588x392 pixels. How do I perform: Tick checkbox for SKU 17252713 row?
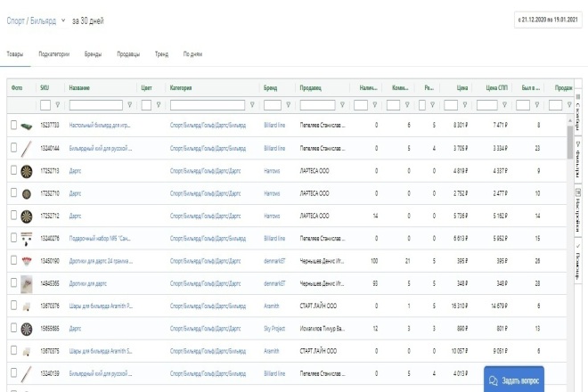point(13,170)
